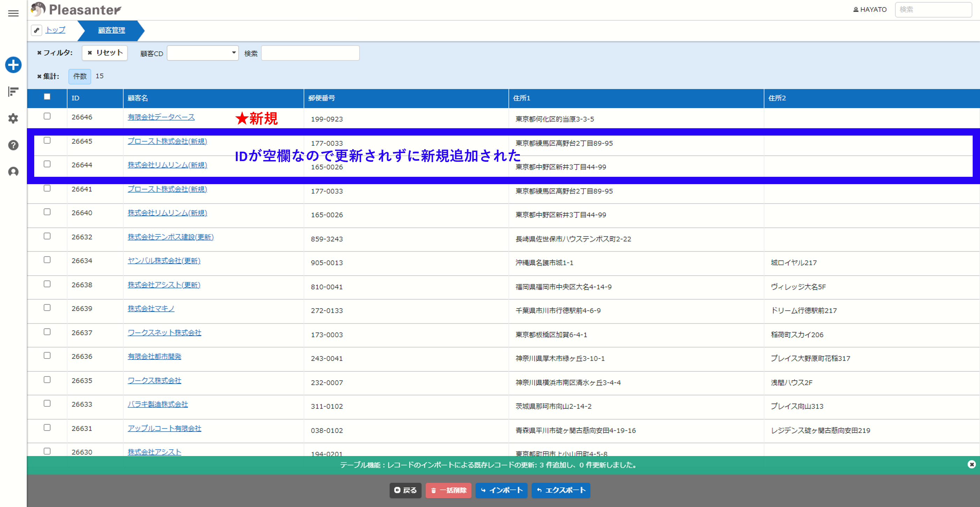Open the user account sidebar icon
980x507 pixels.
[13, 172]
